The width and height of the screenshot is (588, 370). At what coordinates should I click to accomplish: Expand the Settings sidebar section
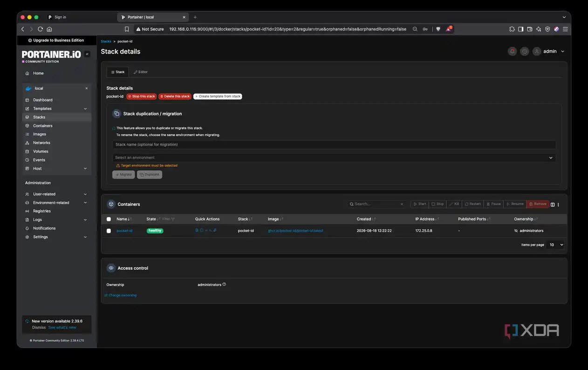[85, 237]
